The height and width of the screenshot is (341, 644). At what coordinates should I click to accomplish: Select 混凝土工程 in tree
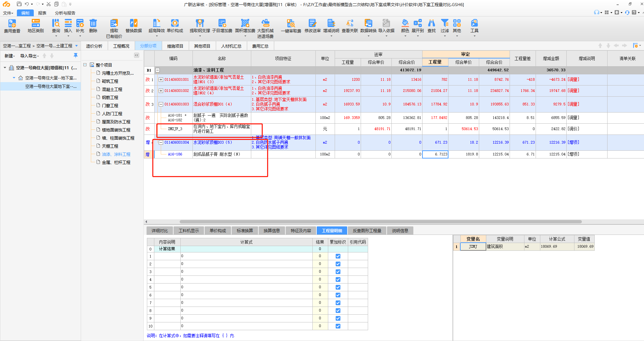point(112,90)
